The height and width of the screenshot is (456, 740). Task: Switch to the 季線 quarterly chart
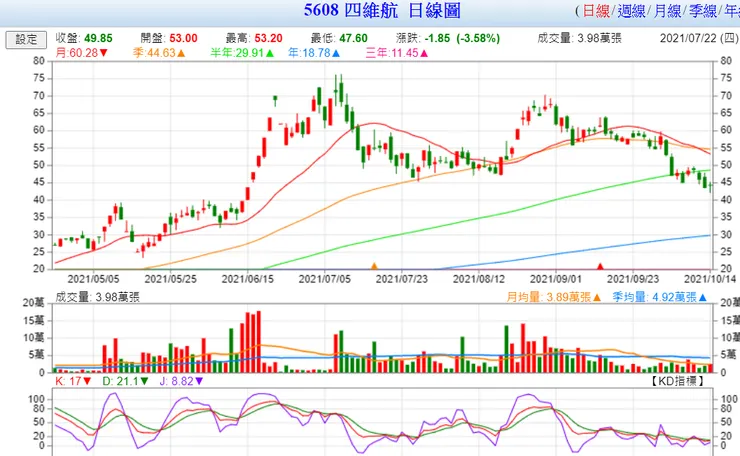coord(703,11)
